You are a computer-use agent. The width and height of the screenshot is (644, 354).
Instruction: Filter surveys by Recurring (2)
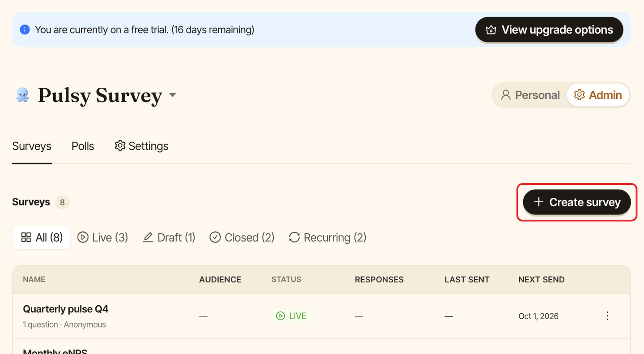click(x=327, y=237)
